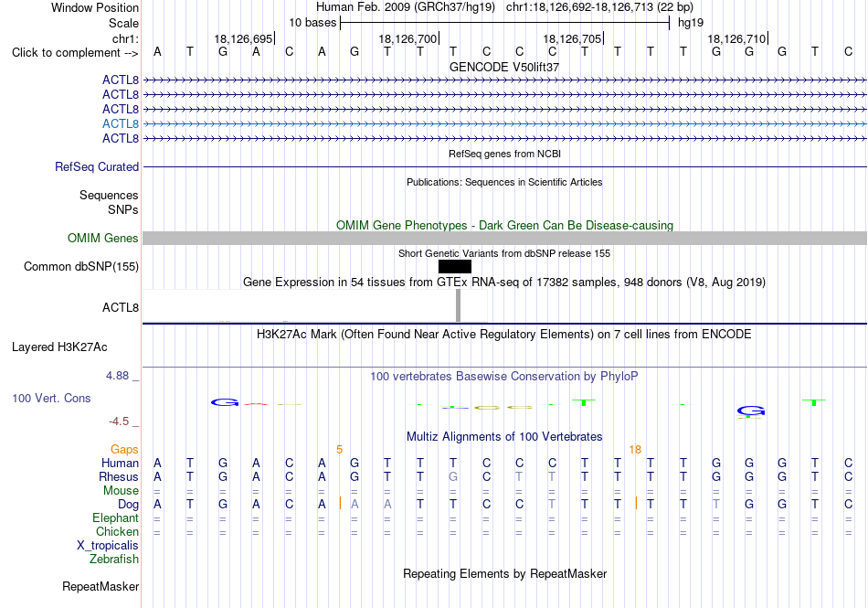Click the RepeatMasker track label
The width and height of the screenshot is (868, 608).
(x=101, y=586)
